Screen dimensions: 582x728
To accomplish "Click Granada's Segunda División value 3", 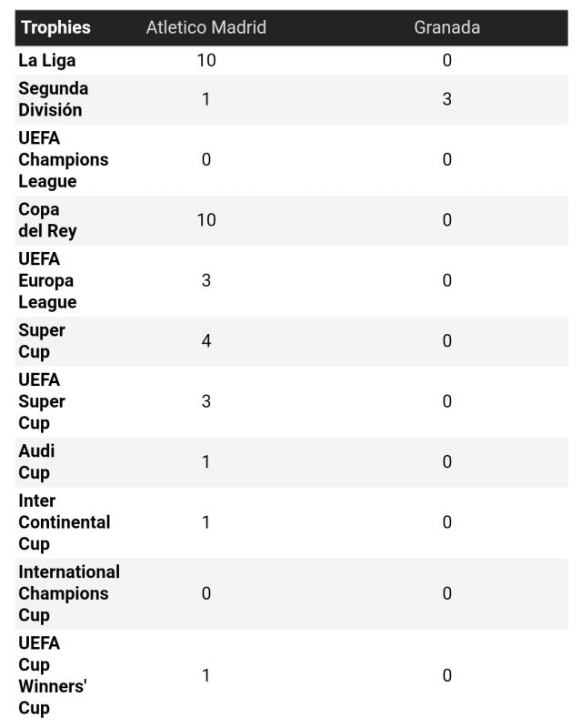I will click(447, 99).
